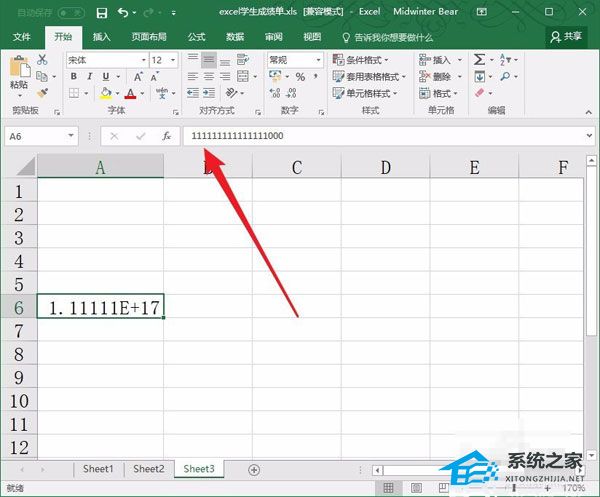Click the Share button

[566, 37]
